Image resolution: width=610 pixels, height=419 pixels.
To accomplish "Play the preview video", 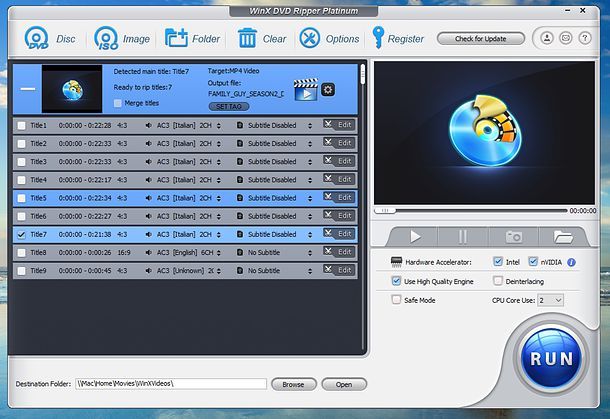I will [x=415, y=237].
